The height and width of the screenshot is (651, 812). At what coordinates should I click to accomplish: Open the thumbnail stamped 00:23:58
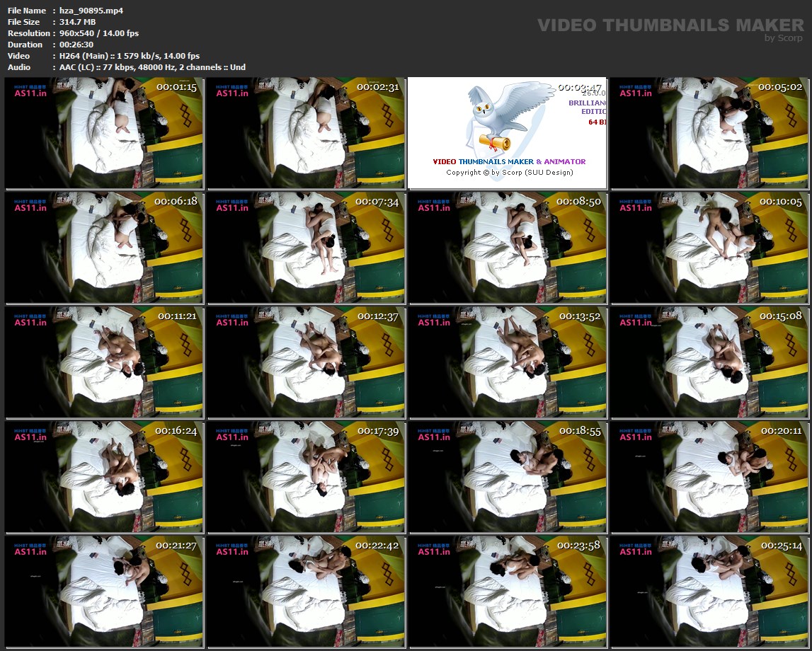pyautogui.click(x=508, y=592)
